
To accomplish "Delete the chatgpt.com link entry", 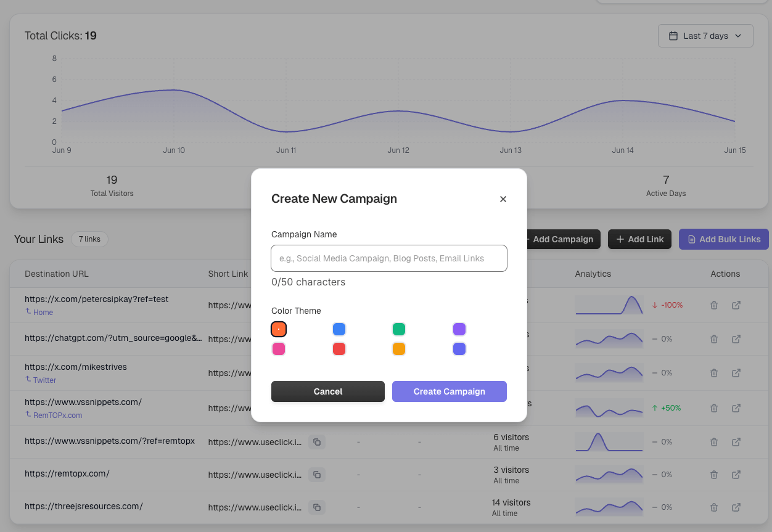I will pos(713,338).
